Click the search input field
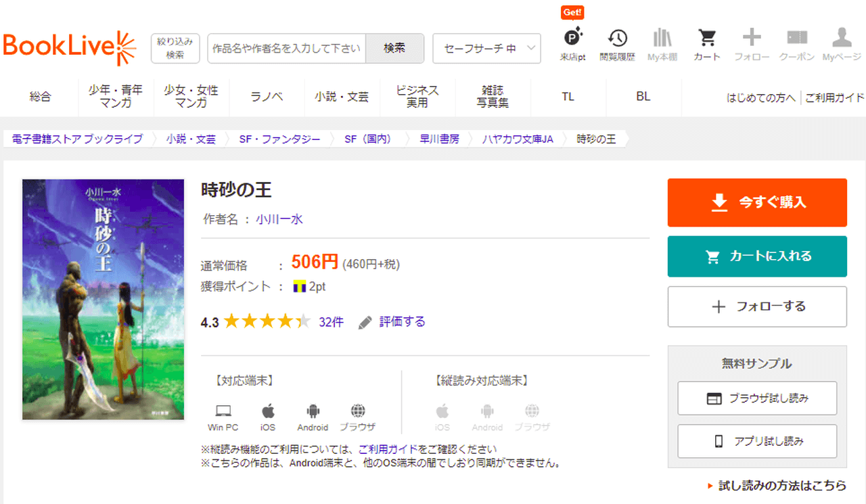Screen dimensions: 866x504 (287, 49)
